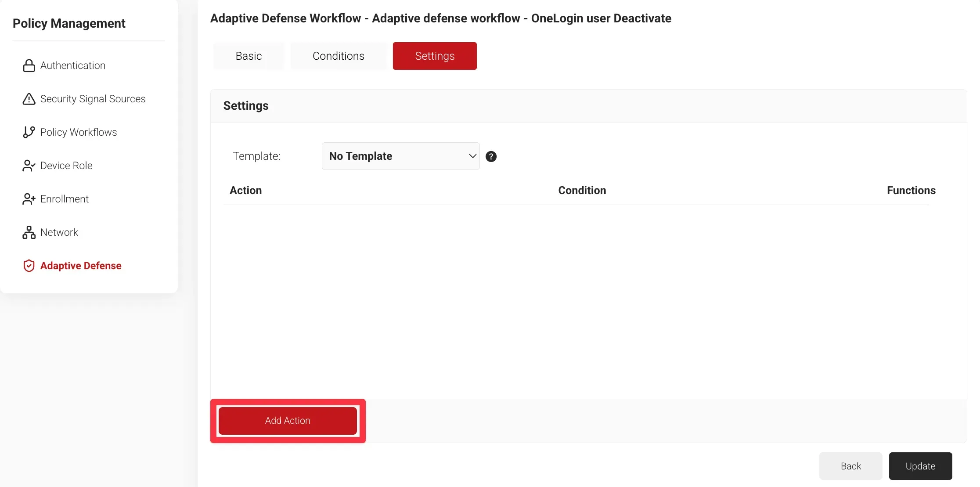This screenshot has height=487, width=980.
Task: Click the Authentication lock icon
Action: pyautogui.click(x=29, y=65)
